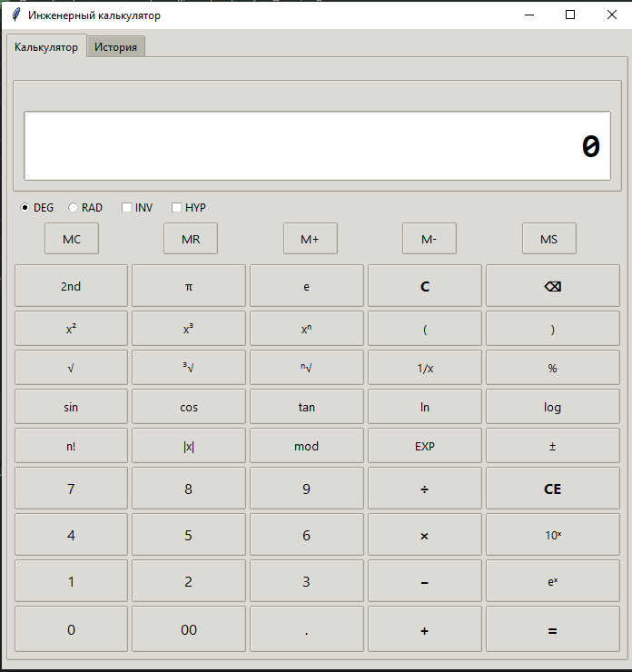Select the DEG angle mode
Viewport: 632px width, 672px height.
(x=25, y=208)
